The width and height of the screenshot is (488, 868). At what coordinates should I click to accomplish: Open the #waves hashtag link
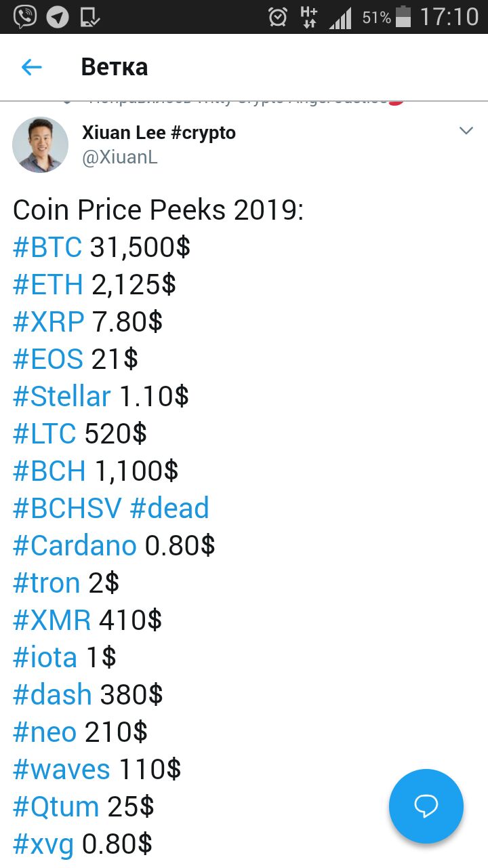[62, 770]
